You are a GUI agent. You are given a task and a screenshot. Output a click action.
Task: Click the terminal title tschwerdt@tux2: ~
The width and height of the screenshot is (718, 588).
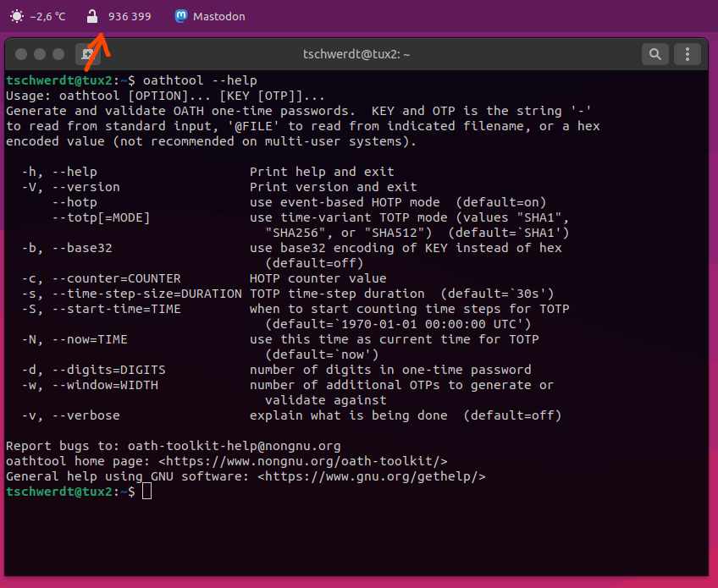click(x=356, y=54)
